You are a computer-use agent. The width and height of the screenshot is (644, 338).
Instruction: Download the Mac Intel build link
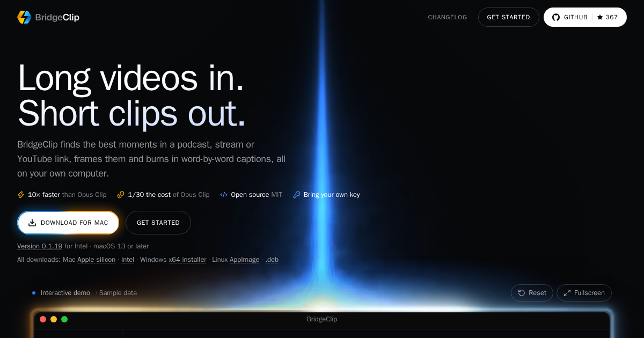click(128, 260)
